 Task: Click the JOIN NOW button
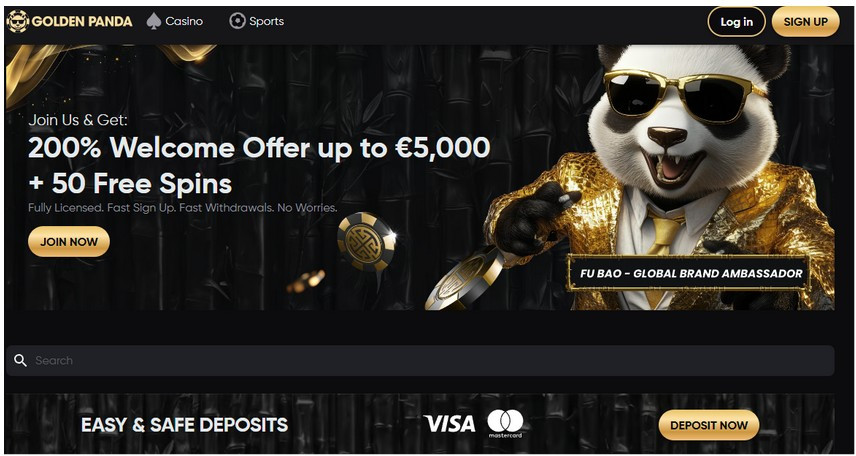69,241
